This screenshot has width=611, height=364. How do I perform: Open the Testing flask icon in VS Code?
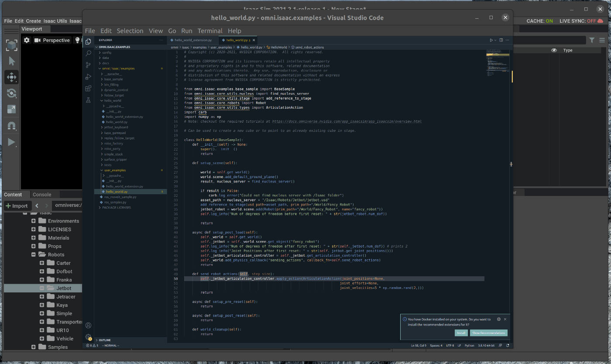click(88, 100)
